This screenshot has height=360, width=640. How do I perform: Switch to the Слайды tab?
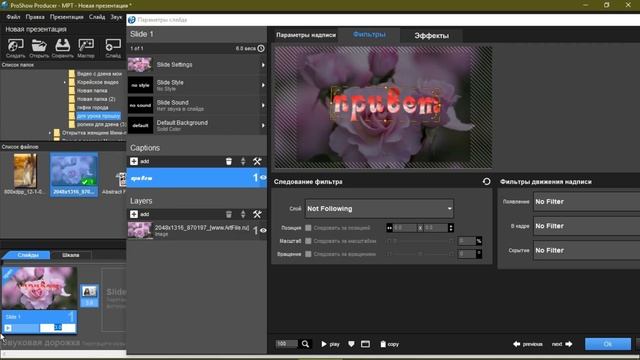point(28,255)
